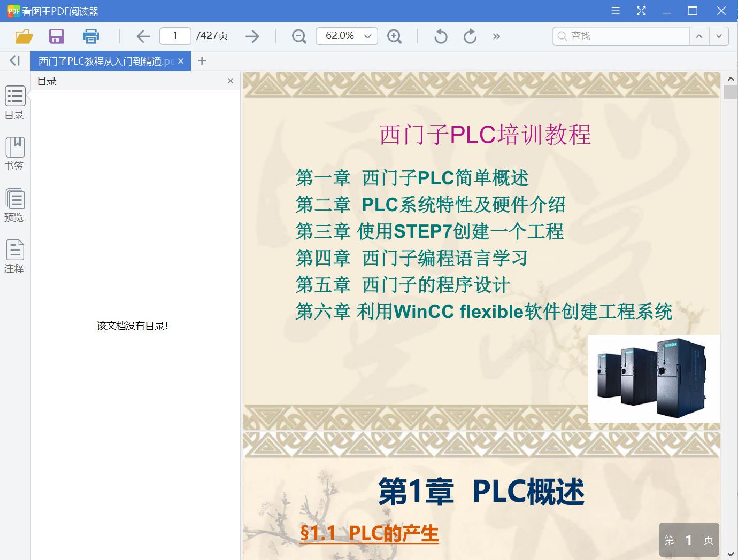Open a file with the folder icon

coord(25,36)
